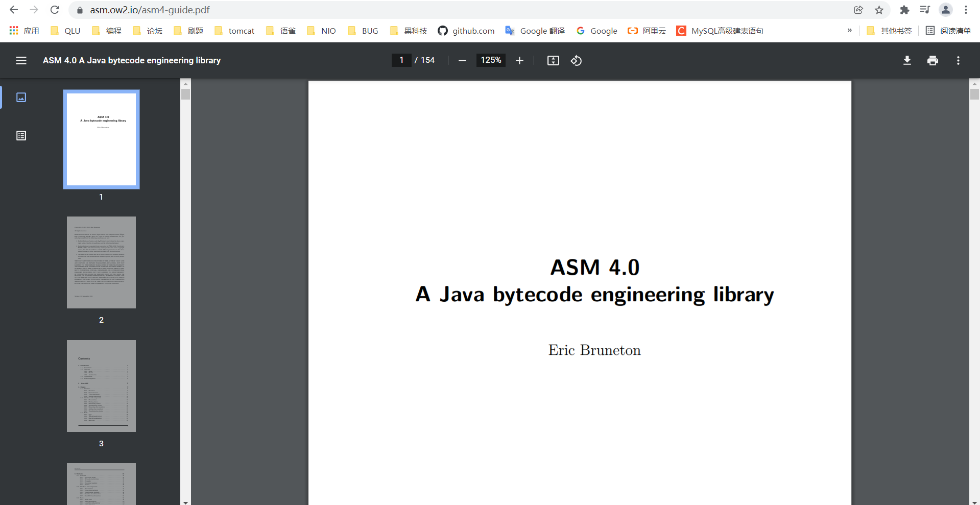The height and width of the screenshot is (505, 980).
Task: Open the 论坛 bookmark folder
Action: pyautogui.click(x=148, y=31)
